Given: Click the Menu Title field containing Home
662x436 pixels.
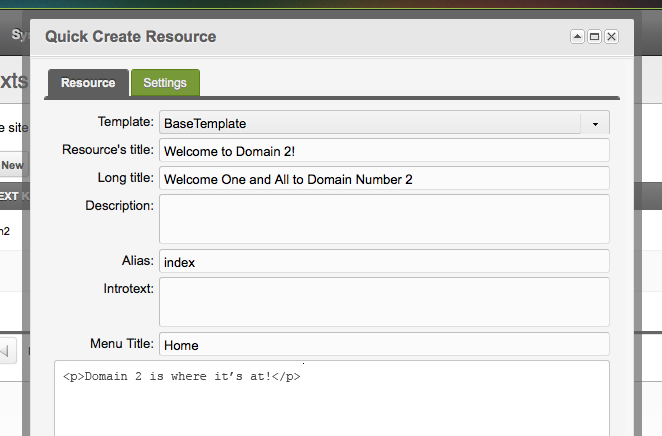Looking at the screenshot, I should (x=384, y=344).
